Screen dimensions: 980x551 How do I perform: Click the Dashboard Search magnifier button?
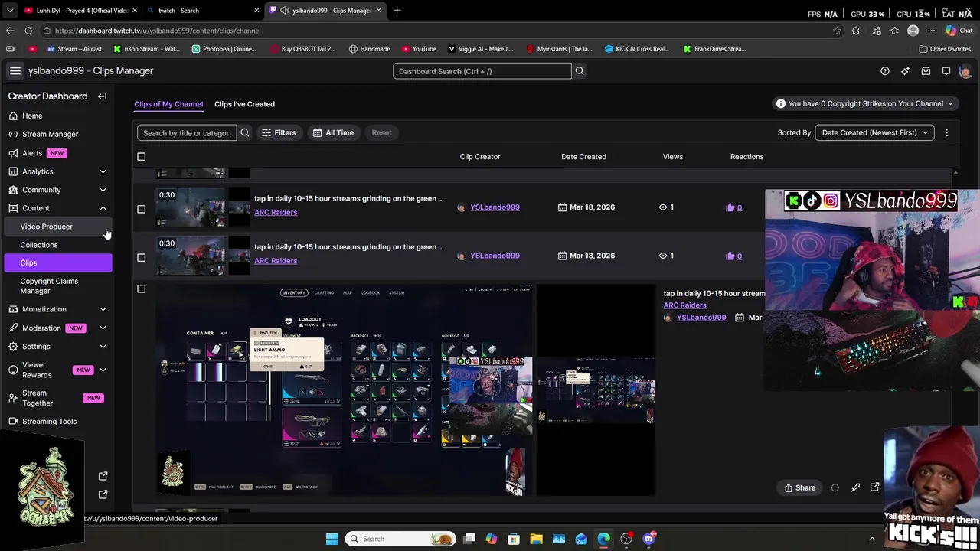pyautogui.click(x=580, y=71)
